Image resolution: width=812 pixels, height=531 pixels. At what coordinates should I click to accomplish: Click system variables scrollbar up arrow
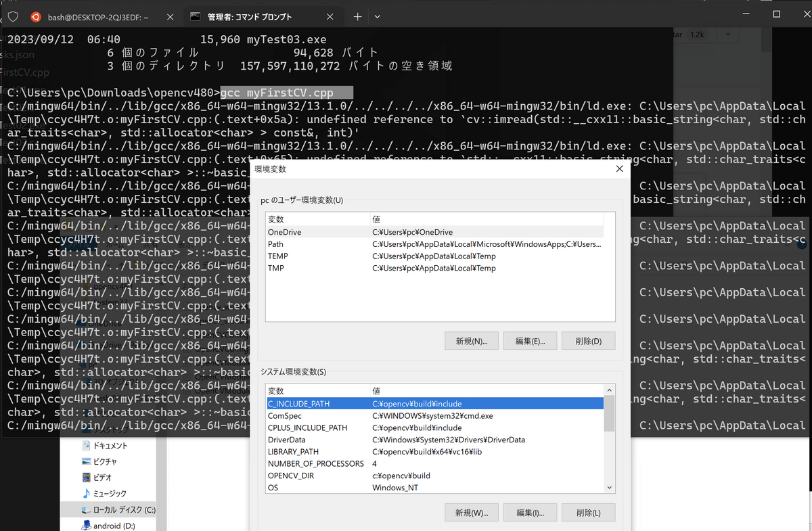click(610, 390)
